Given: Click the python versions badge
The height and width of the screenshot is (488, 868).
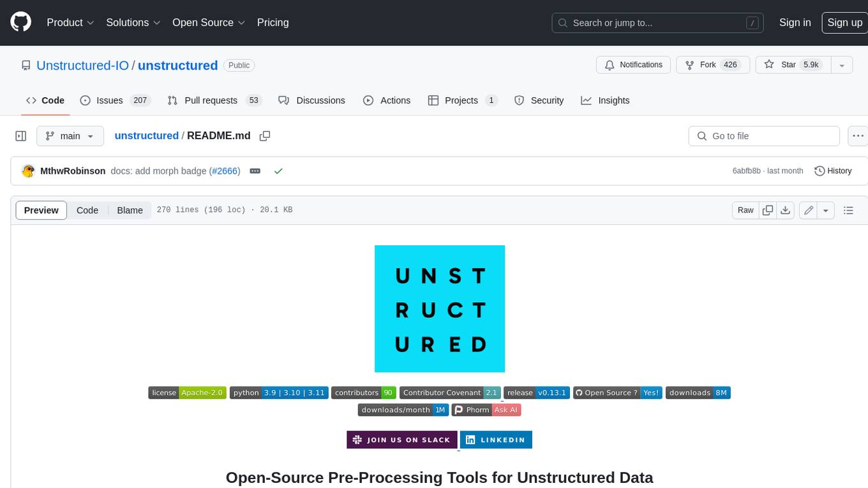Looking at the screenshot, I should [279, 393].
